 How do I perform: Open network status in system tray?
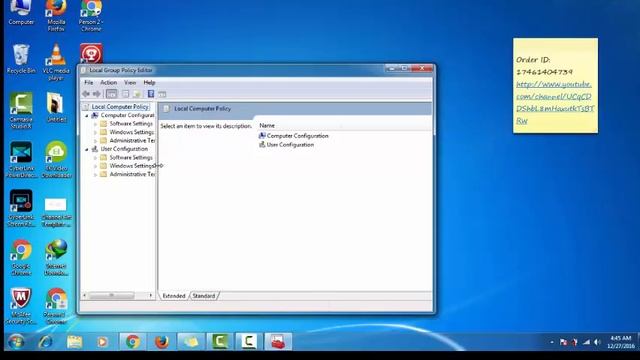(x=586, y=342)
